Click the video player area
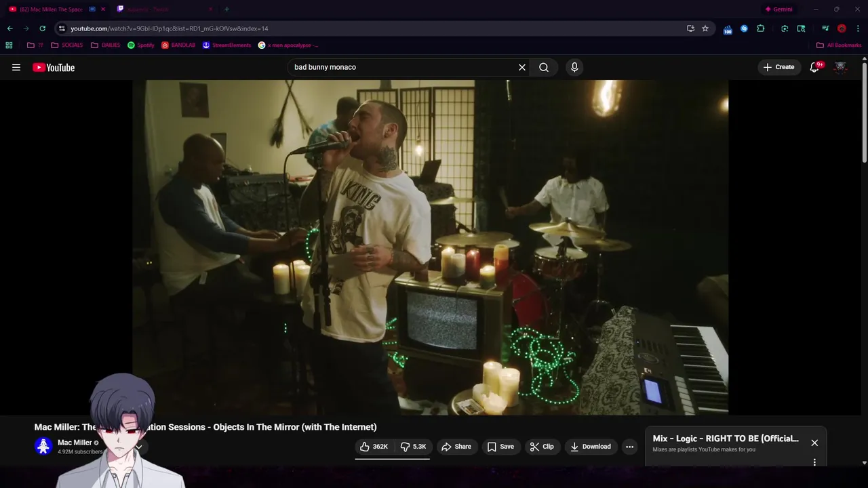 pos(431,247)
